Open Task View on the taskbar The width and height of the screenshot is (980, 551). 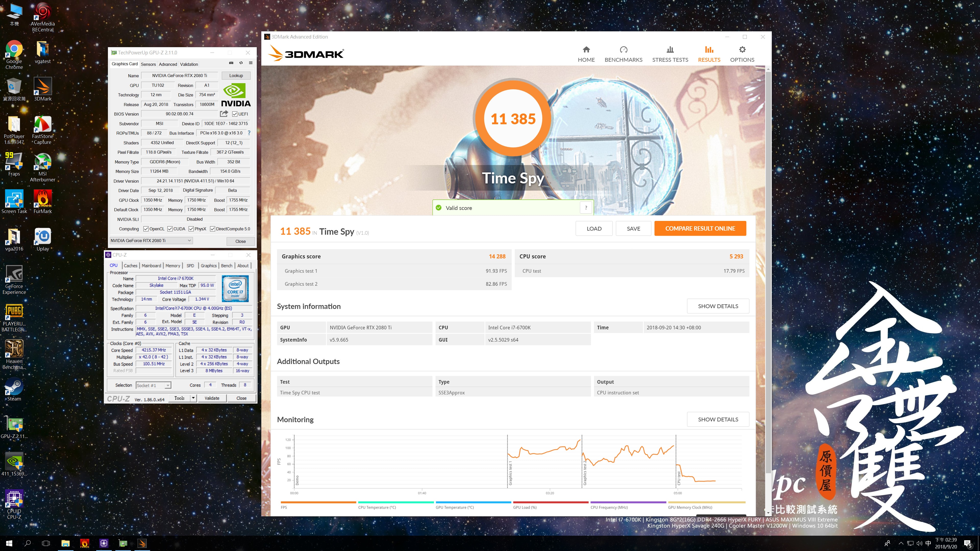(x=46, y=543)
